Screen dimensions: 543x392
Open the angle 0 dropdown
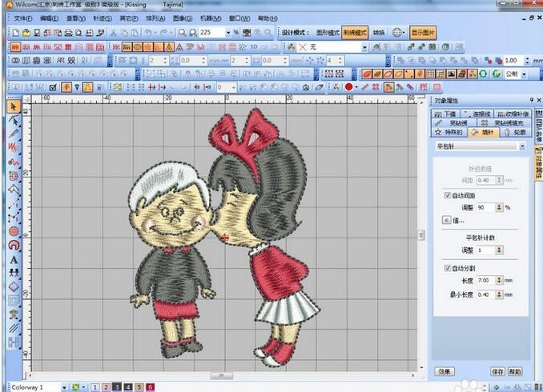[234, 87]
